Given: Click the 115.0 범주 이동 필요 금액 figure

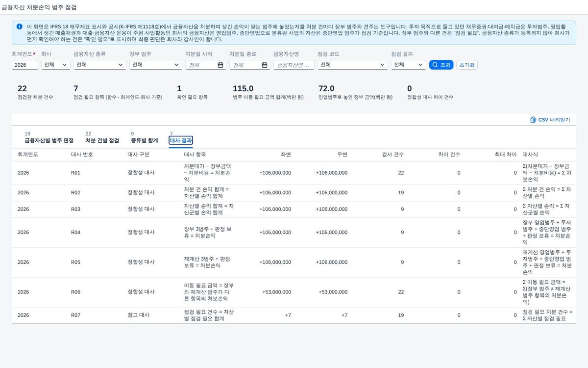Looking at the screenshot, I should point(243,89).
